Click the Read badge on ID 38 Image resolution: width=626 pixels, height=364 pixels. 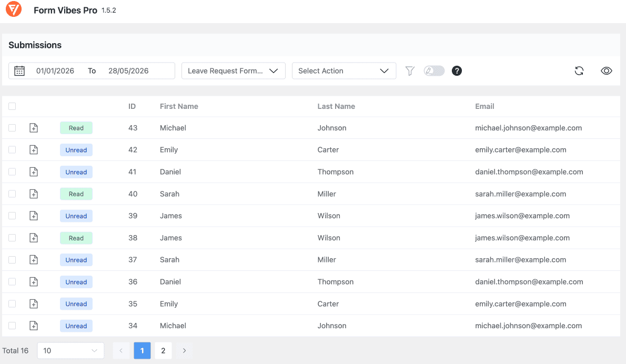[x=76, y=238]
